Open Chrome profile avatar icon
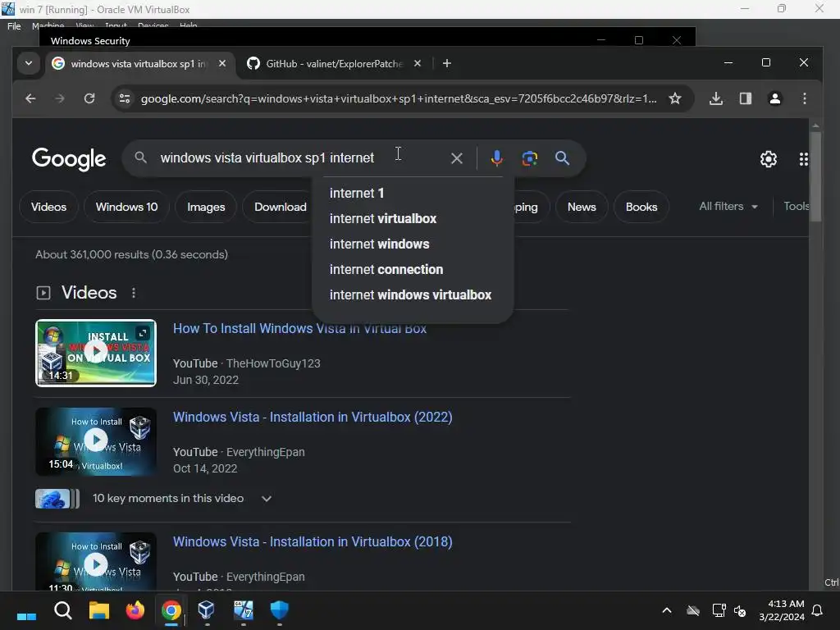The image size is (840, 630). point(774,98)
